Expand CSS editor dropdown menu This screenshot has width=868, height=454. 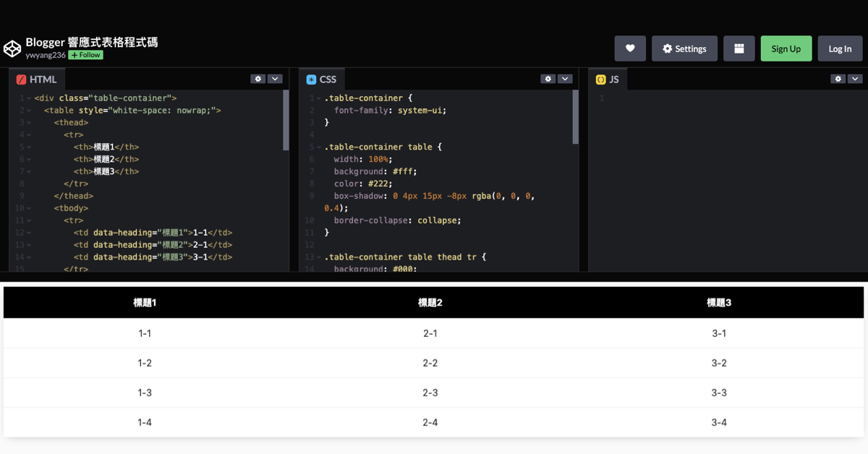[x=565, y=79]
